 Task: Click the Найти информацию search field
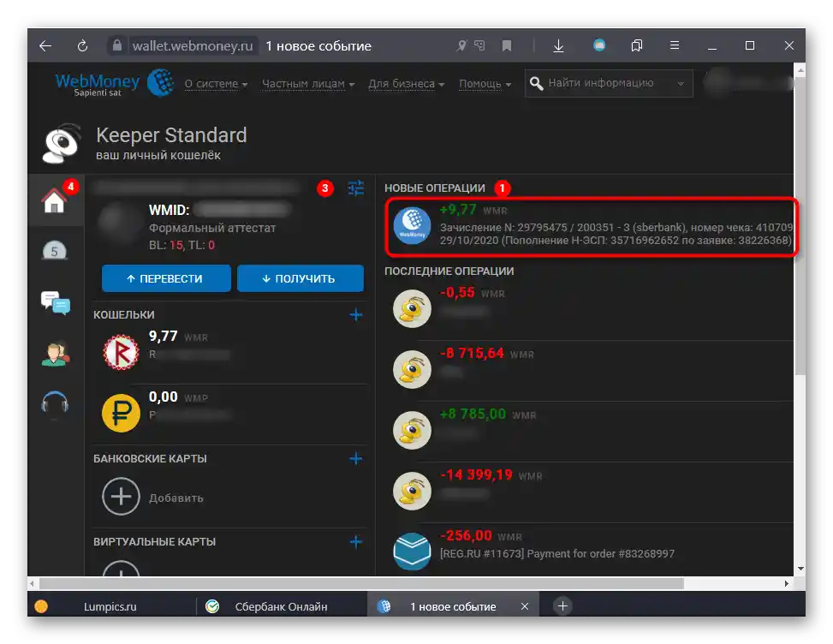pos(609,83)
